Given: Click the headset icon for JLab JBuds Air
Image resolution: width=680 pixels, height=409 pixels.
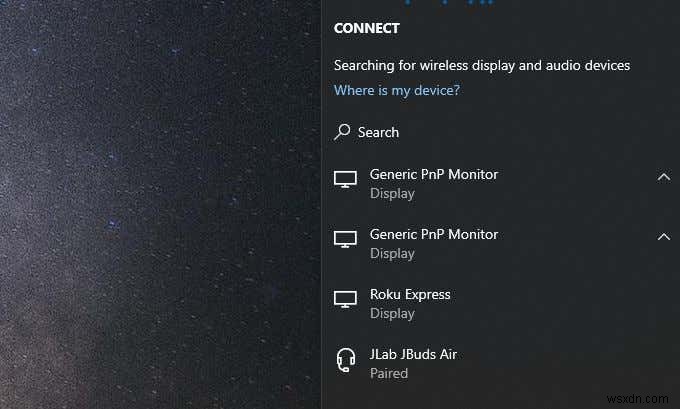Looking at the screenshot, I should point(346,360).
